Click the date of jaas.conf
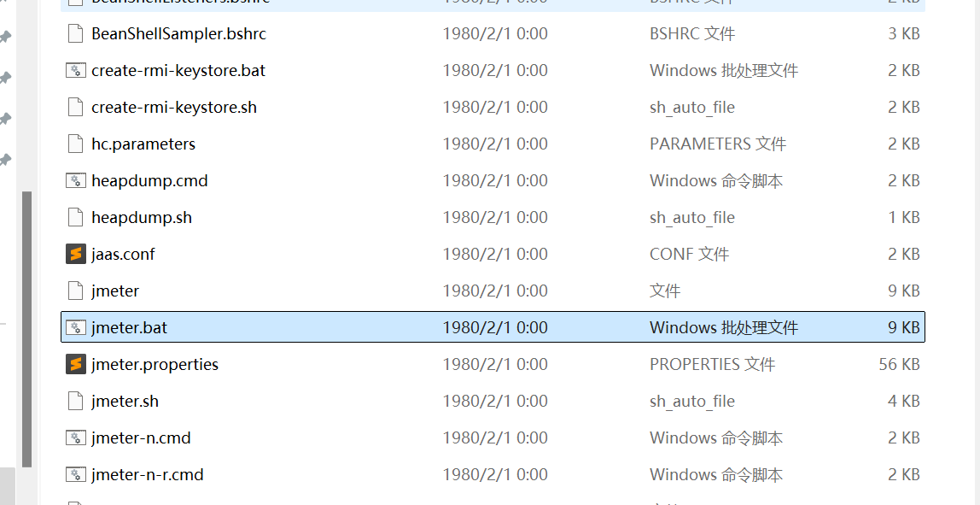The height and width of the screenshot is (505, 980). pyautogui.click(x=495, y=254)
